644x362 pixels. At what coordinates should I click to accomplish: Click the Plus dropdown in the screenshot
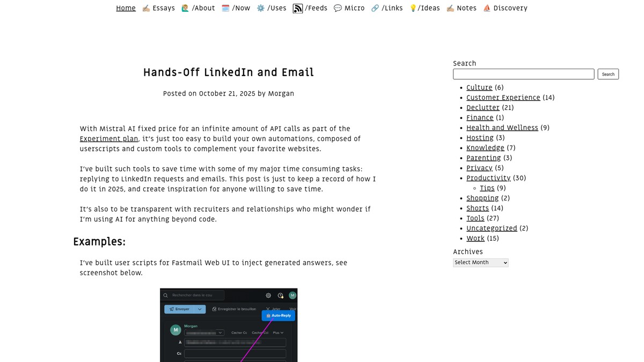coord(278,333)
